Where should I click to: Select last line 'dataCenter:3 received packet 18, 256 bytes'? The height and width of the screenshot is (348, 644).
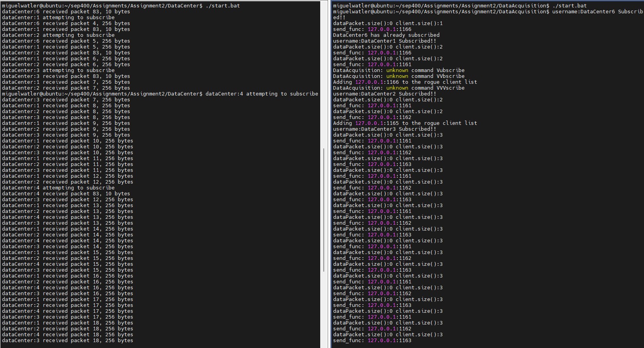click(67, 341)
